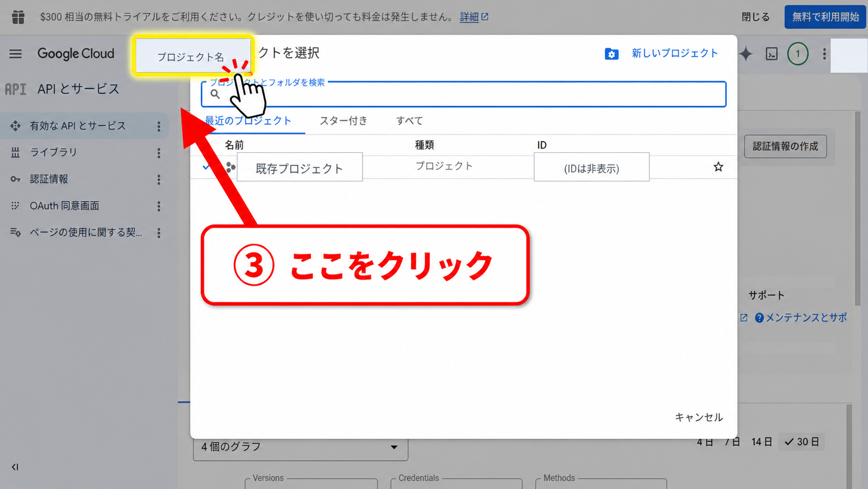Viewport: 868px width, 489px height.
Task: Open more options for ページの使用に関する契約
Action: click(159, 233)
